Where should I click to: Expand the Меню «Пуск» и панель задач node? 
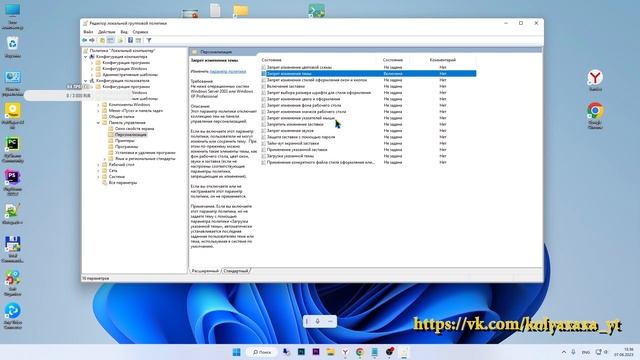click(98, 111)
